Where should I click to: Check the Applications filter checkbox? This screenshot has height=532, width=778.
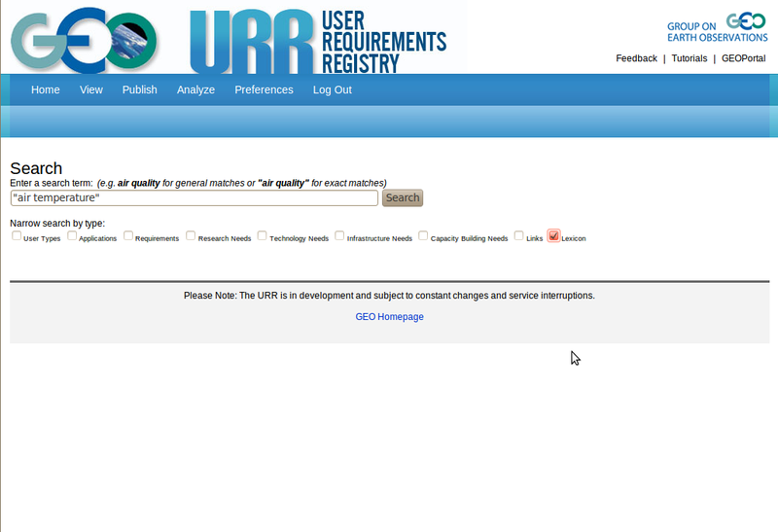pos(72,235)
